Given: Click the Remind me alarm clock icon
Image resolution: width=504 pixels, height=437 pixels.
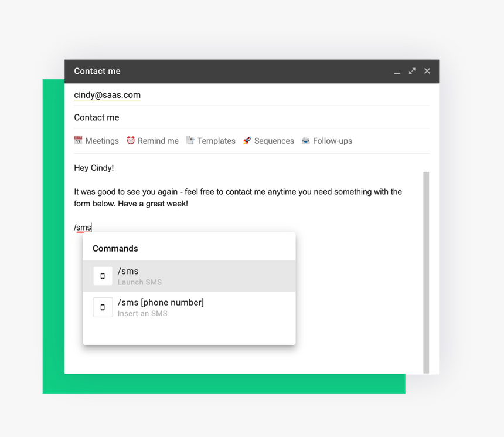Looking at the screenshot, I should point(131,140).
